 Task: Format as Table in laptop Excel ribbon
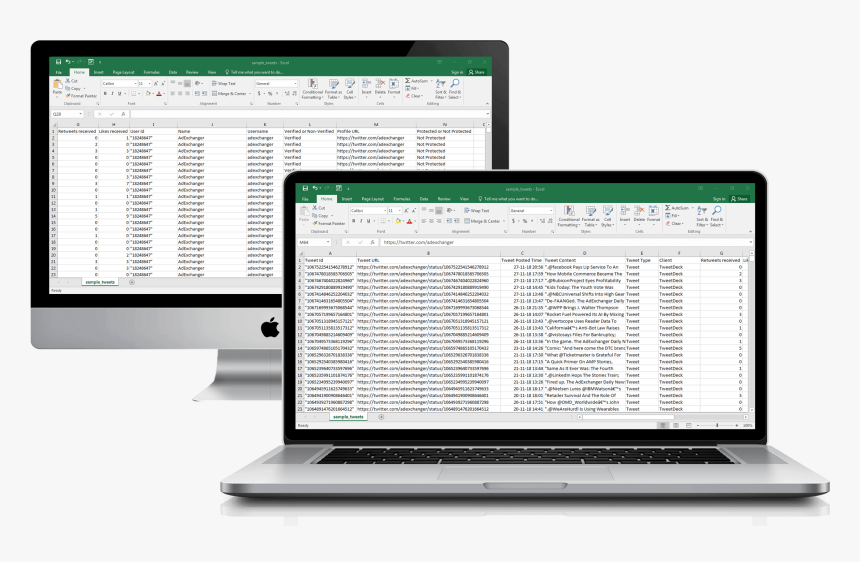point(590,217)
